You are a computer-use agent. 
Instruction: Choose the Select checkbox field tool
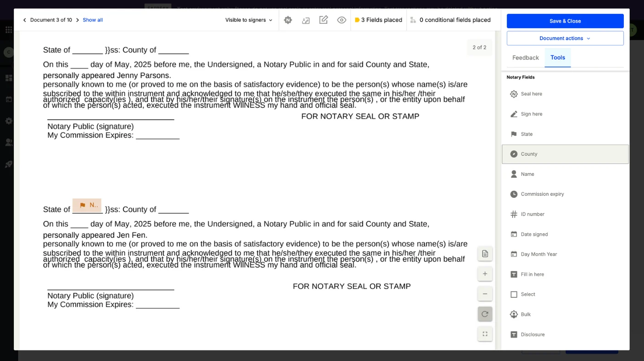565,295
